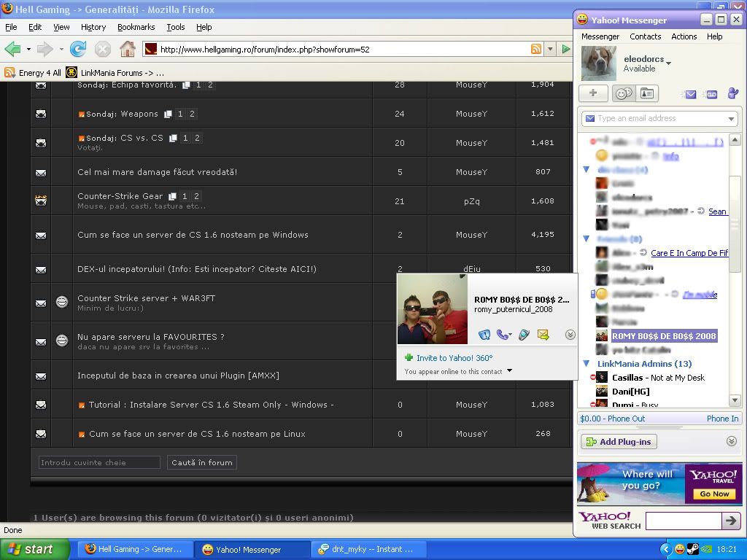Go to the Firefox Home page

click(127, 49)
